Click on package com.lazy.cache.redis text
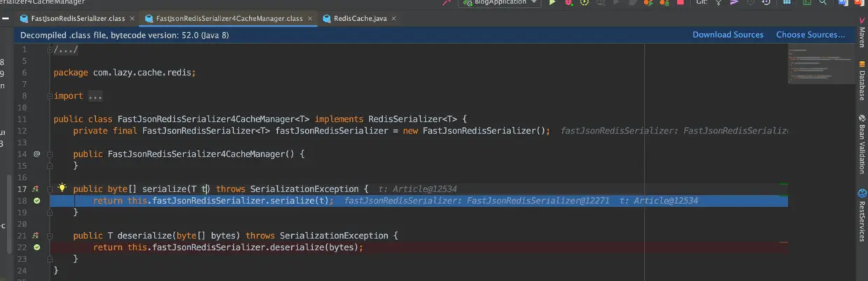 pyautogui.click(x=125, y=73)
